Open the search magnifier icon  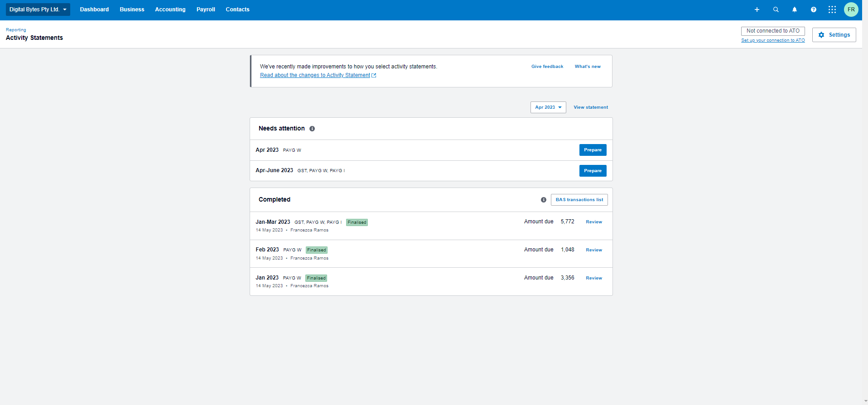[x=776, y=10]
